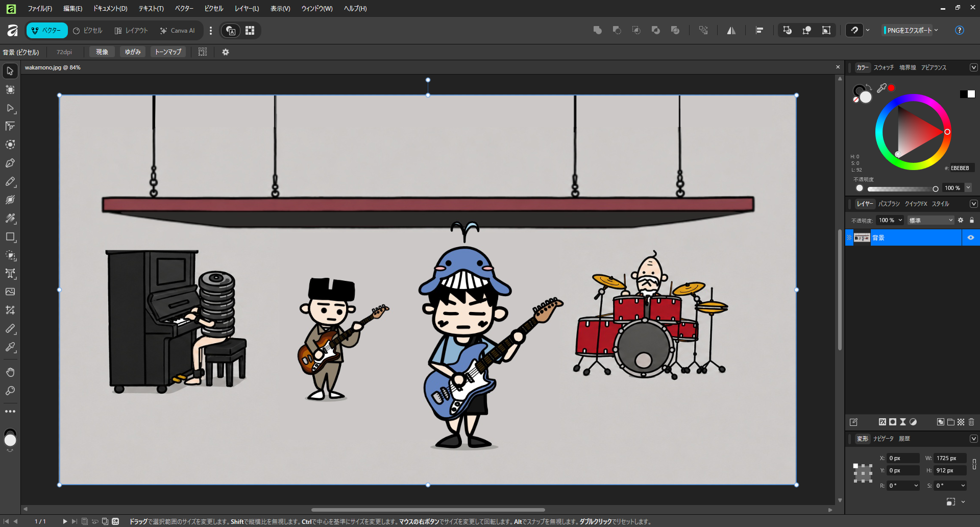This screenshot has height=527, width=980.
Task: Click the 現像 button
Action: (102, 52)
